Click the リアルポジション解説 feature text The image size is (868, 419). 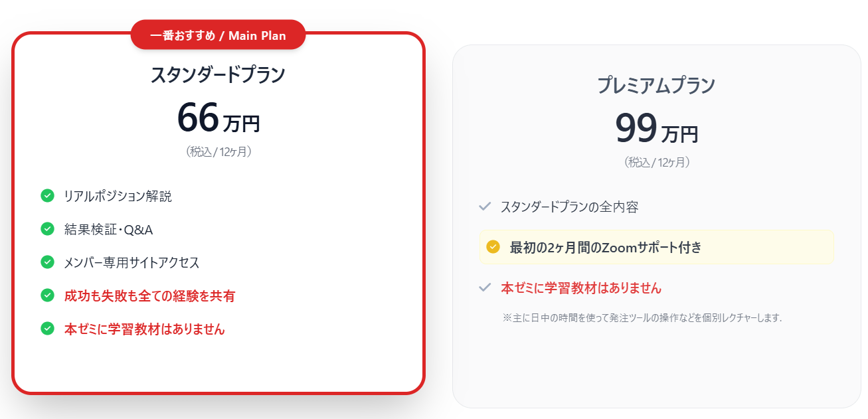(x=118, y=196)
